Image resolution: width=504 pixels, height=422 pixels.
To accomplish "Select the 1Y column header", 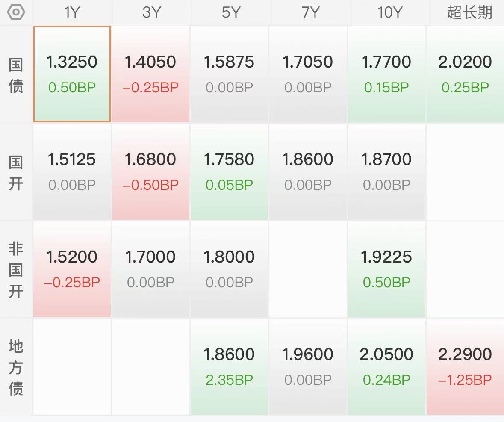I will (72, 12).
